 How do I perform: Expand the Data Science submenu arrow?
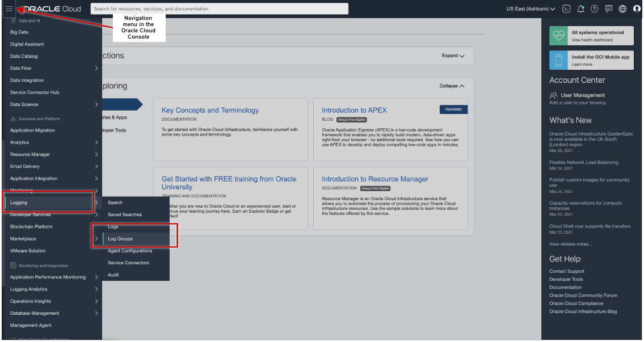coord(96,104)
